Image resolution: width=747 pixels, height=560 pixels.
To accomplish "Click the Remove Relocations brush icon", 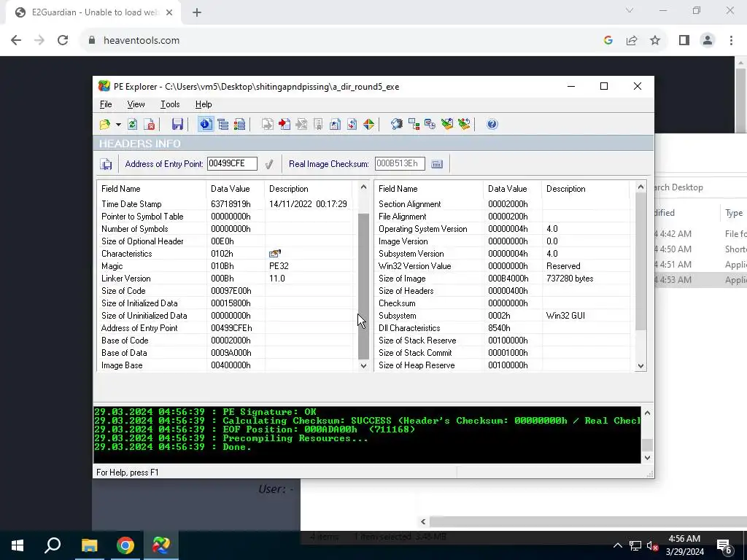I will [463, 124].
